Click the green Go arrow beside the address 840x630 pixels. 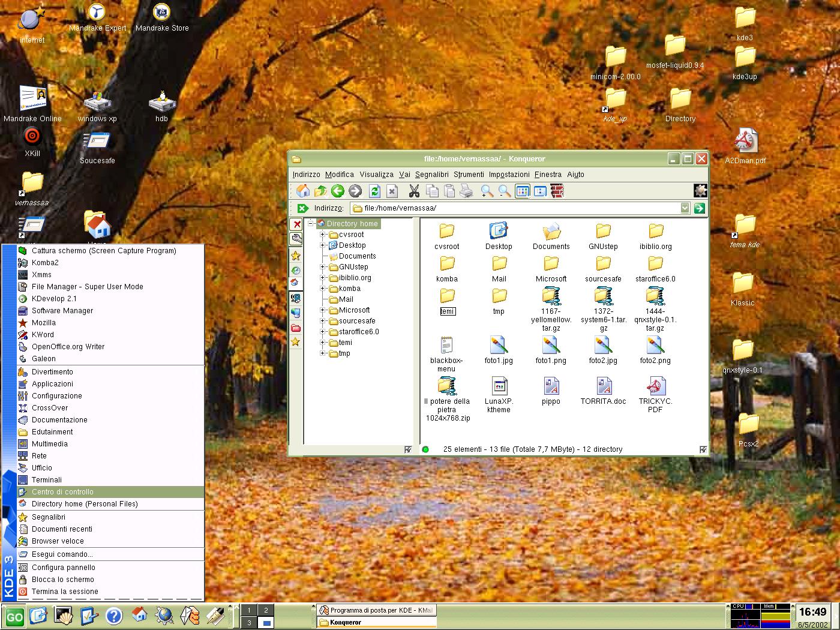(x=699, y=208)
